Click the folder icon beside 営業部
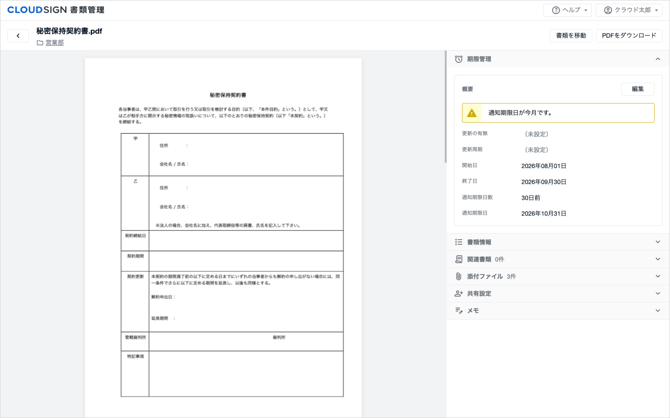The height and width of the screenshot is (418, 670). point(40,43)
